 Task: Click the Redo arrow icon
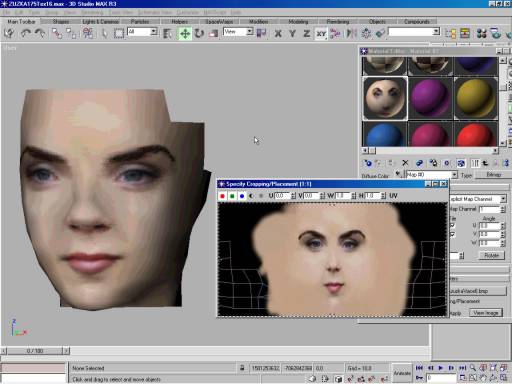pyautogui.click(x=40, y=33)
